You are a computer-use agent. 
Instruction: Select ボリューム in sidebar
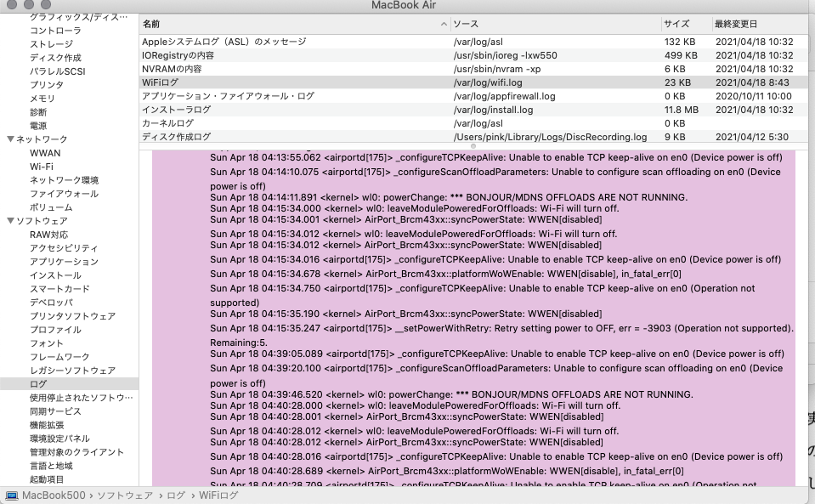(52, 207)
